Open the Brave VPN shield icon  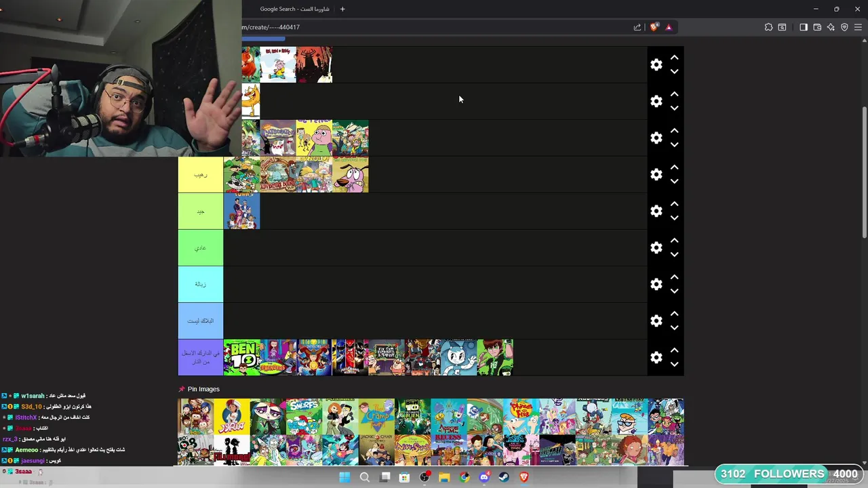pyautogui.click(x=844, y=27)
